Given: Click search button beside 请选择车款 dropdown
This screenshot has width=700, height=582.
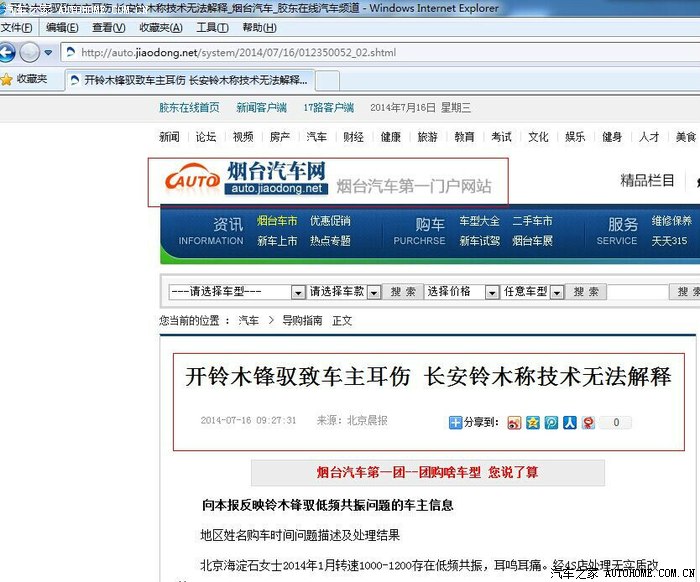Looking at the screenshot, I should [403, 292].
